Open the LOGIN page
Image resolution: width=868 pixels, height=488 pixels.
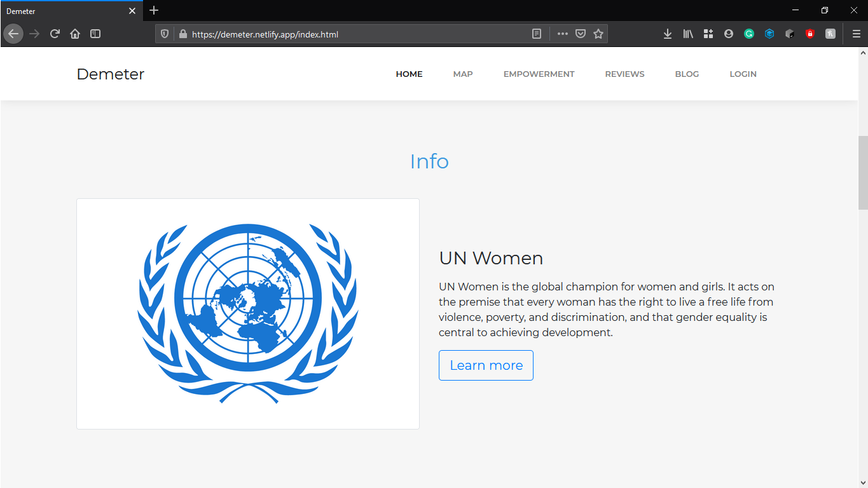tap(743, 74)
